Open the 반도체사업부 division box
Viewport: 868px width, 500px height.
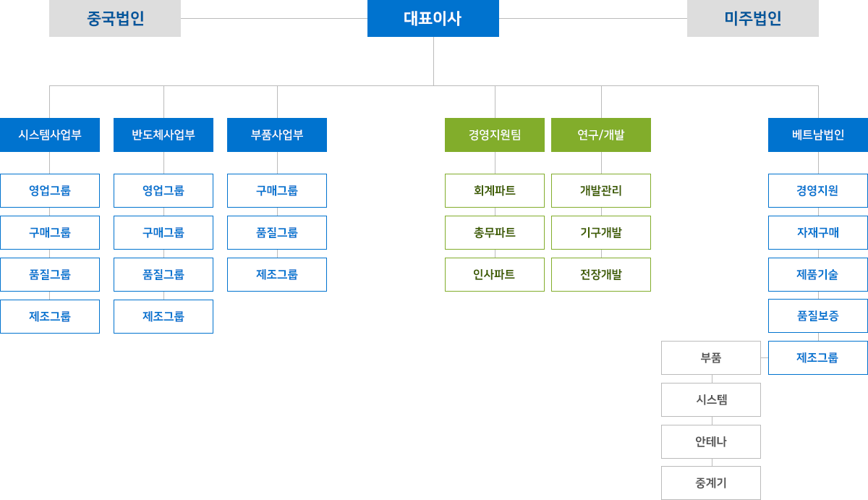(x=163, y=135)
